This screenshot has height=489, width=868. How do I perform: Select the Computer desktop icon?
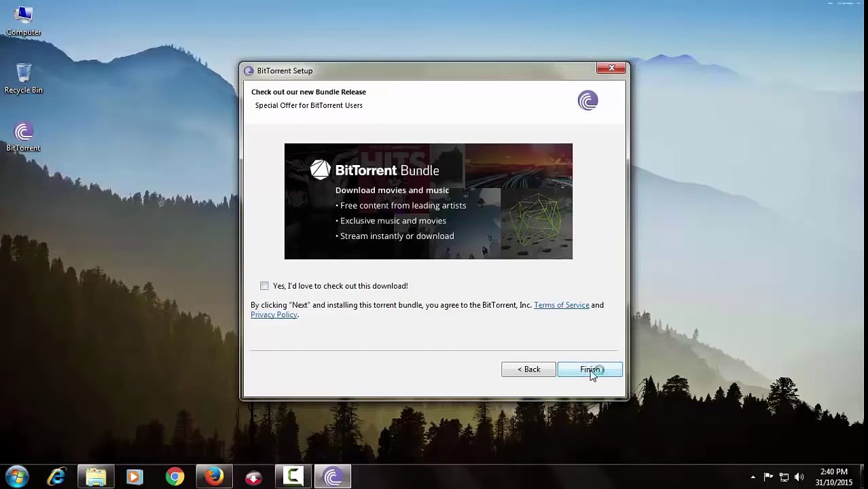click(23, 21)
